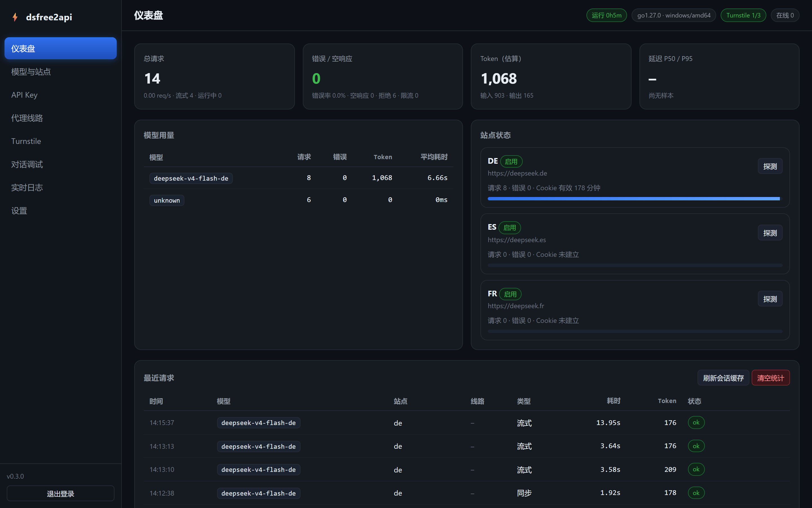Open 实时日志 from the sidebar
Screen dimensions: 812x508
point(60,187)
